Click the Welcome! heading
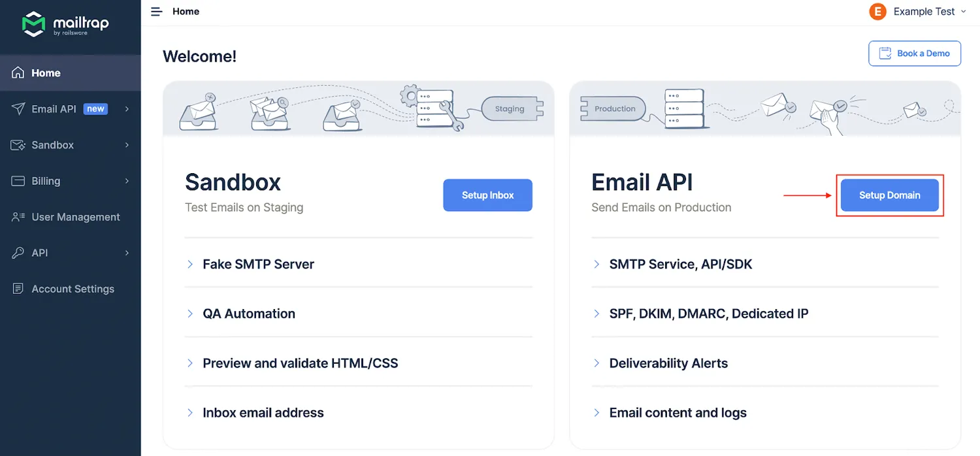This screenshot has height=456, width=980. tap(200, 57)
